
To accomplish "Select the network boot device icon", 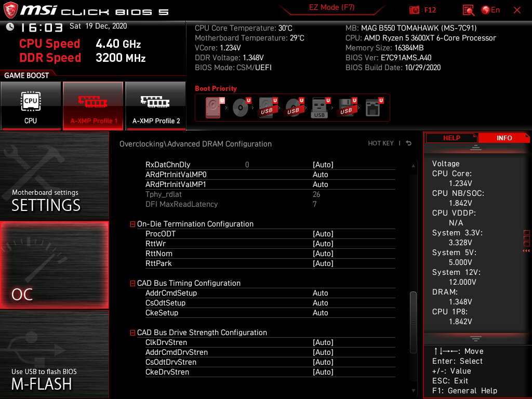I will tap(374, 108).
